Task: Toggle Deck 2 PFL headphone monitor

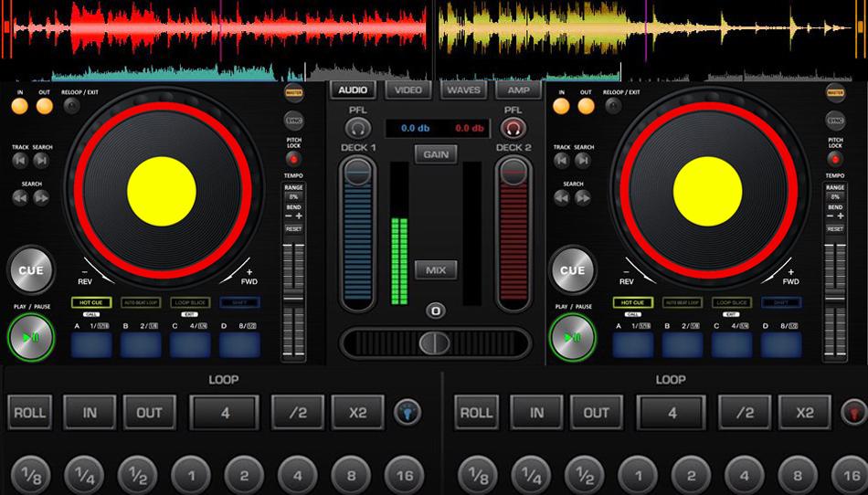Action: pos(513,129)
